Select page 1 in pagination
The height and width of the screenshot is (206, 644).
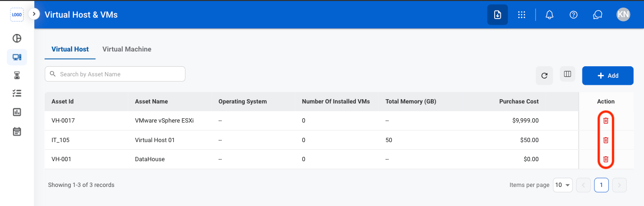pyautogui.click(x=602, y=185)
